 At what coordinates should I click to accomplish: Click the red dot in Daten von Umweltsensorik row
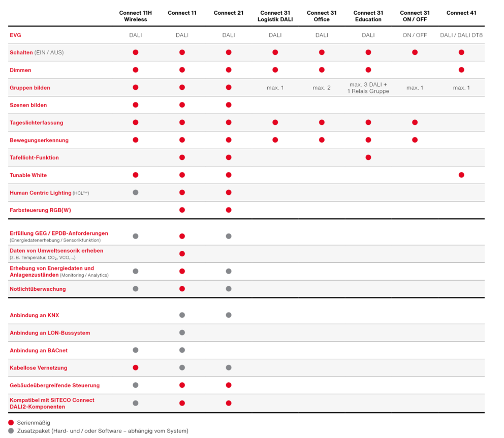pyautogui.click(x=182, y=254)
